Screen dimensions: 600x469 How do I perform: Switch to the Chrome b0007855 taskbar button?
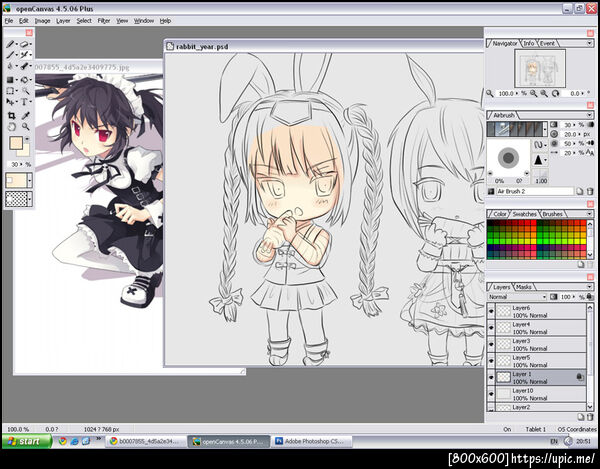click(146, 441)
